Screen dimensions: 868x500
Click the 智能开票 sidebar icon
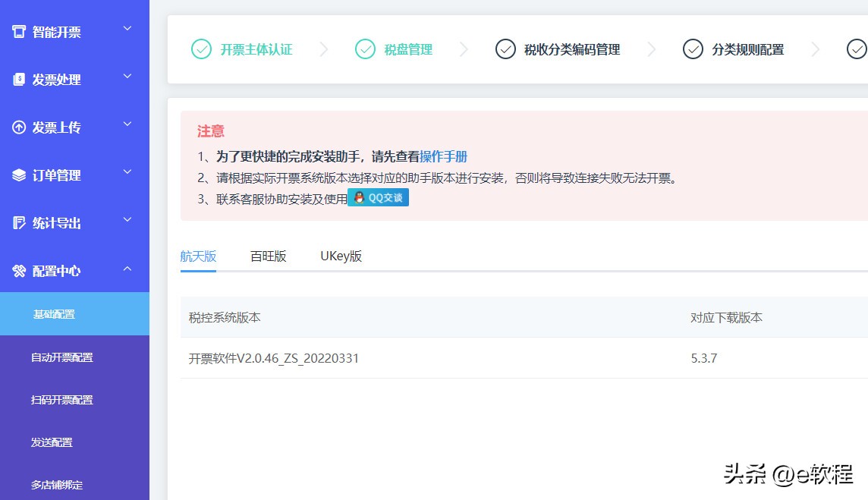coord(18,31)
